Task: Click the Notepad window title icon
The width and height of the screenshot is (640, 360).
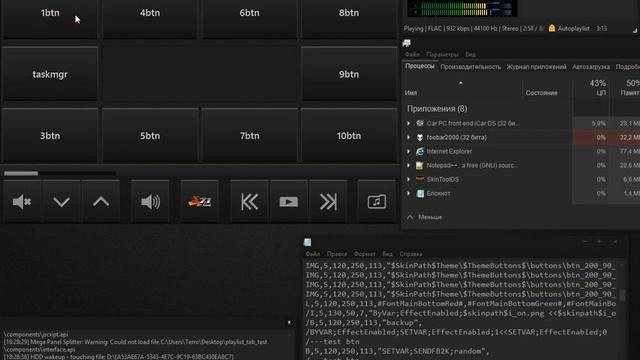Action: [307, 242]
